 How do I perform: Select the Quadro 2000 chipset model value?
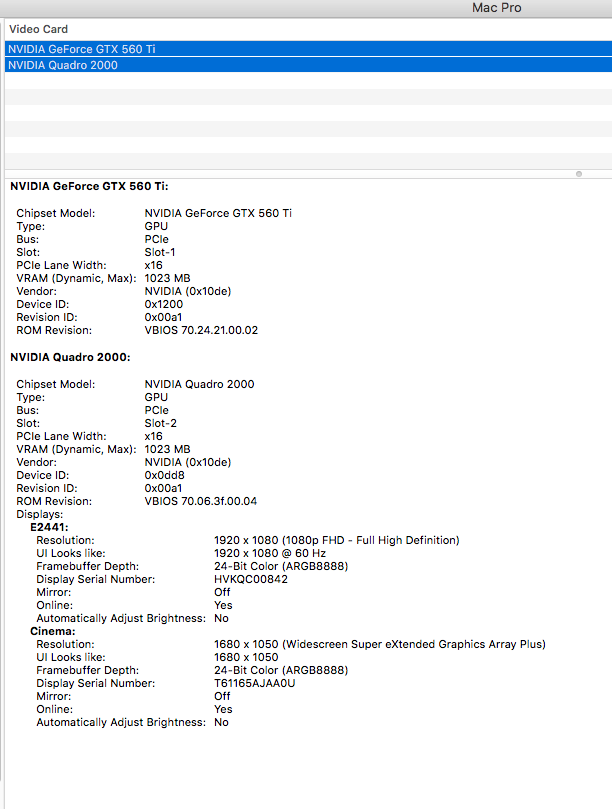(199, 384)
